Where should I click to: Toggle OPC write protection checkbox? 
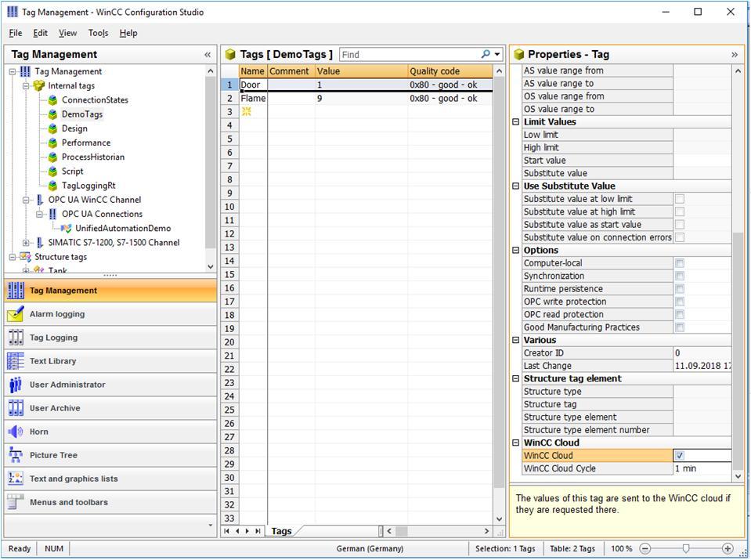[x=679, y=302]
